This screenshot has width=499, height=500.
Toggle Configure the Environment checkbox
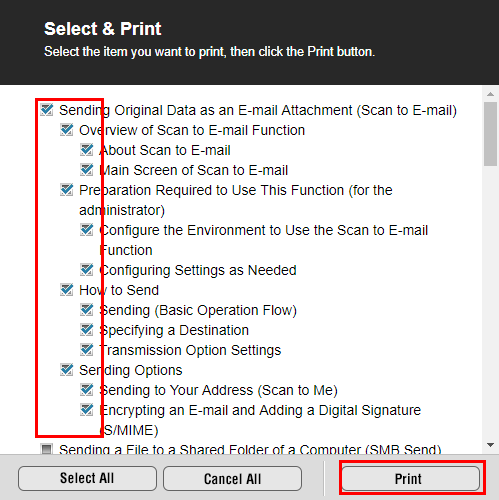pos(87,229)
